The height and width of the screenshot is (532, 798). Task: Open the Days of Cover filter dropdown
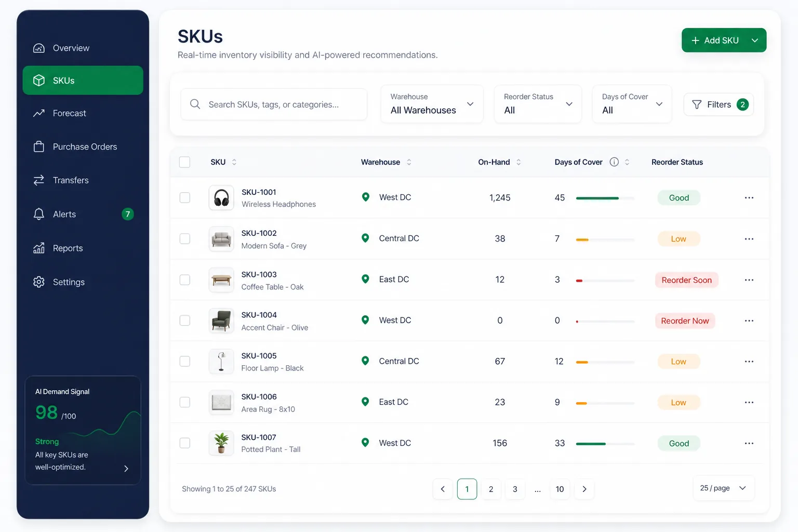632,104
